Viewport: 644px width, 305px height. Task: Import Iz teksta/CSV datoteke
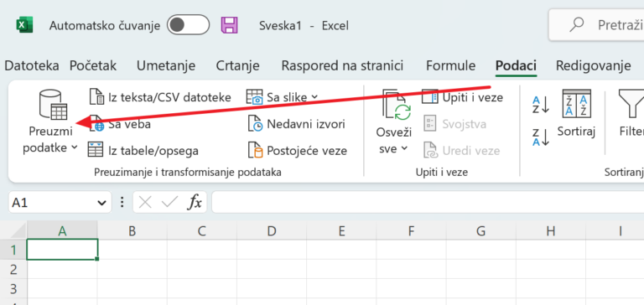pos(160,97)
